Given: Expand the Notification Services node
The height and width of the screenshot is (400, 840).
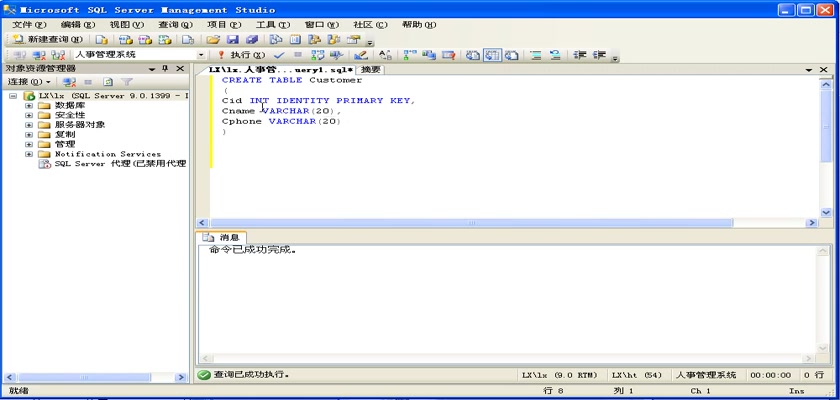Looking at the screenshot, I should click(x=29, y=154).
